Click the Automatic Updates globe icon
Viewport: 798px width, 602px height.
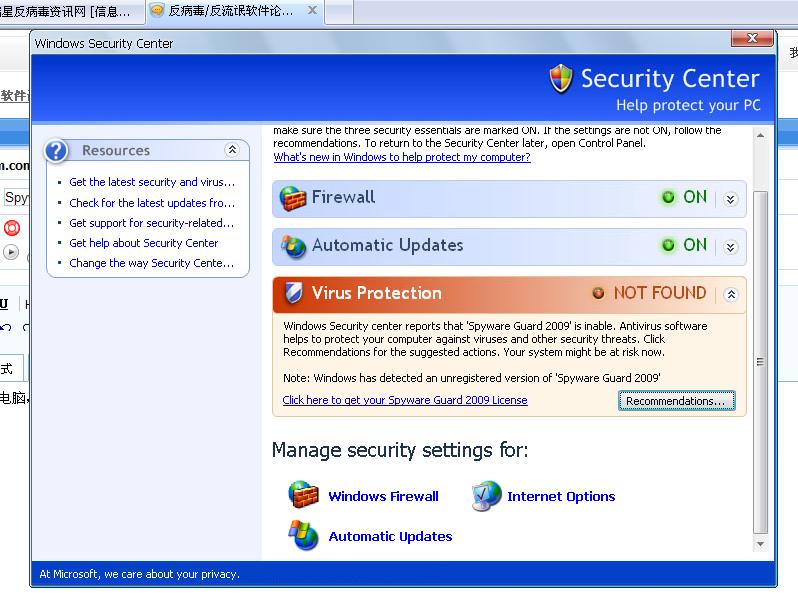(293, 246)
